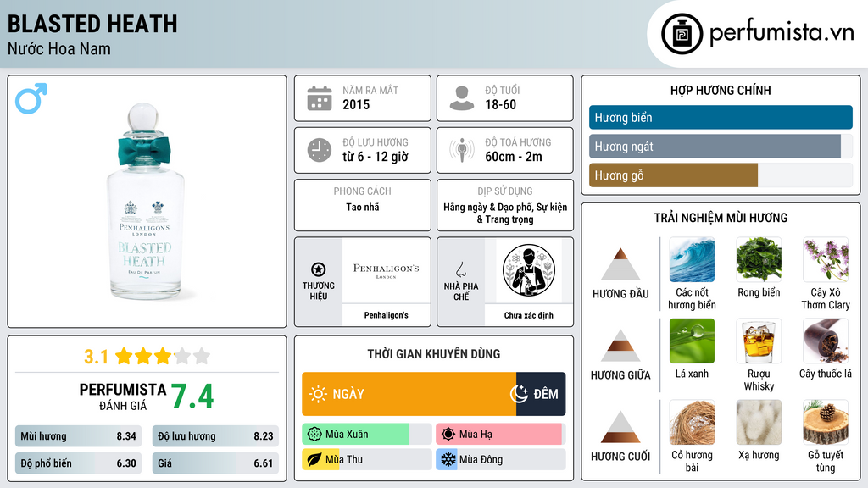Click the Blasted Heath bottle image

click(145, 202)
